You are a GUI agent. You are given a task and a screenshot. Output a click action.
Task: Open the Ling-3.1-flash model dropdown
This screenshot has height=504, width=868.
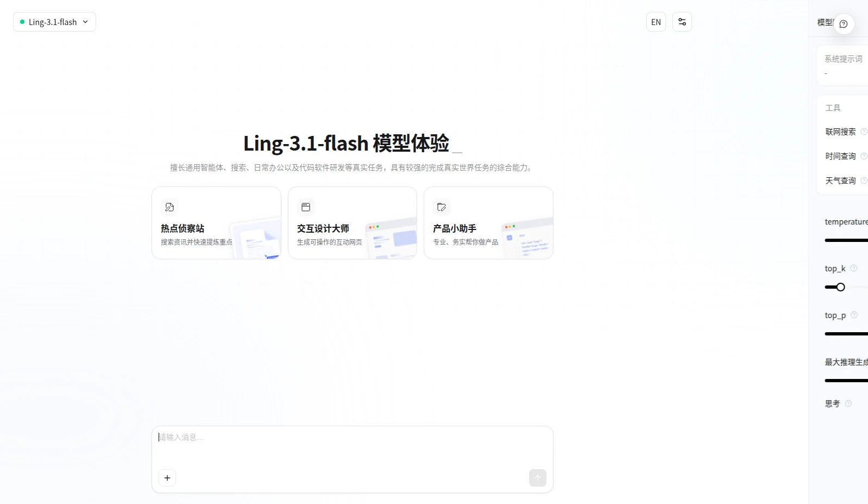coord(54,22)
